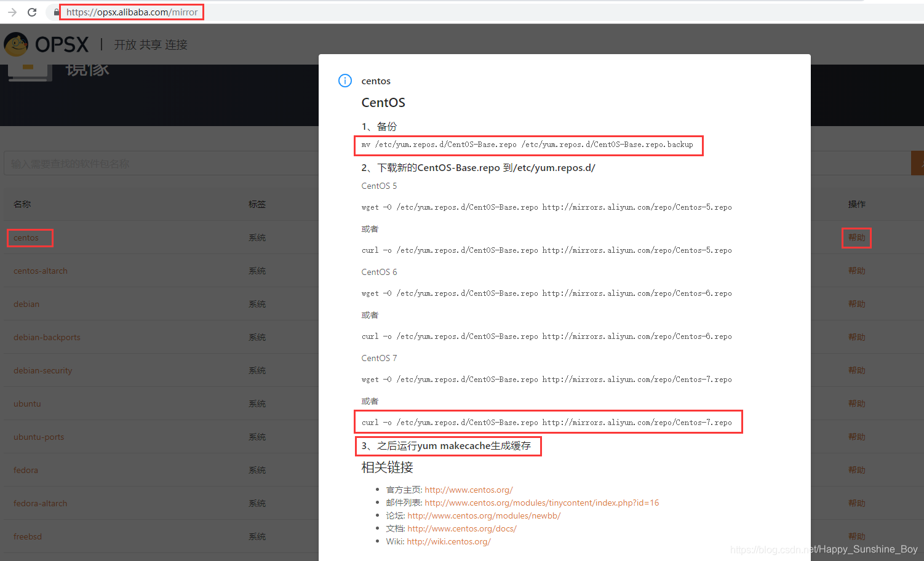The width and height of the screenshot is (924, 561).
Task: Click the 名称 column header
Action: click(22, 204)
